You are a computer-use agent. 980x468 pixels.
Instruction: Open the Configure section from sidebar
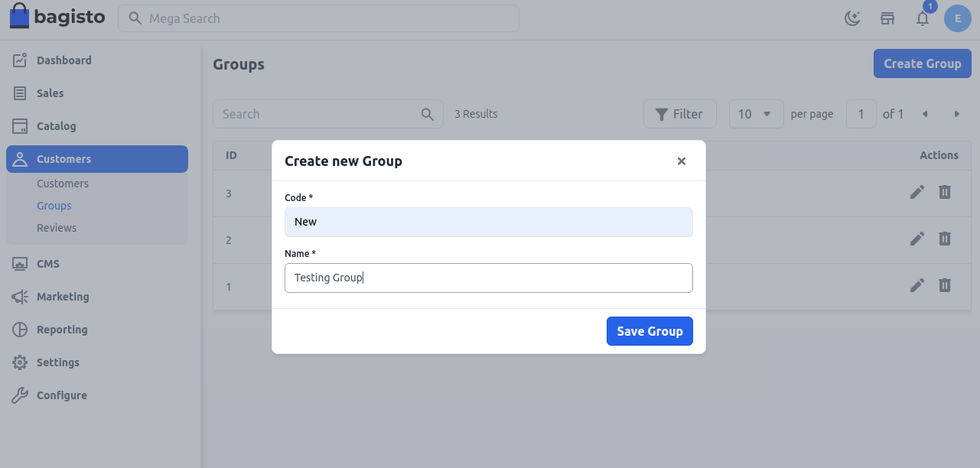[x=61, y=395]
